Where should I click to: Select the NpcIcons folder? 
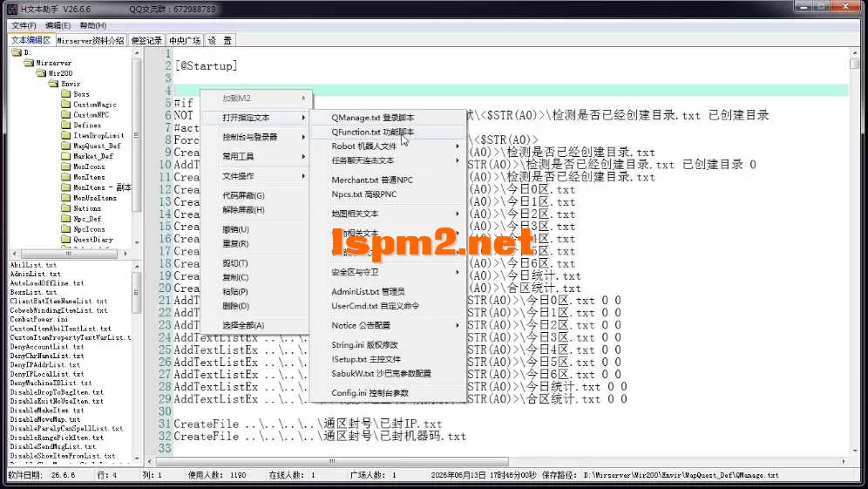89,229
